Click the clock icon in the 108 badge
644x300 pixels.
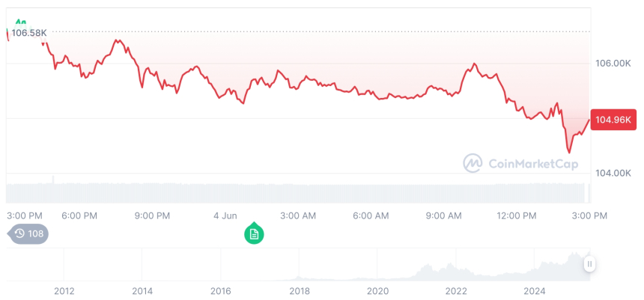click(19, 233)
